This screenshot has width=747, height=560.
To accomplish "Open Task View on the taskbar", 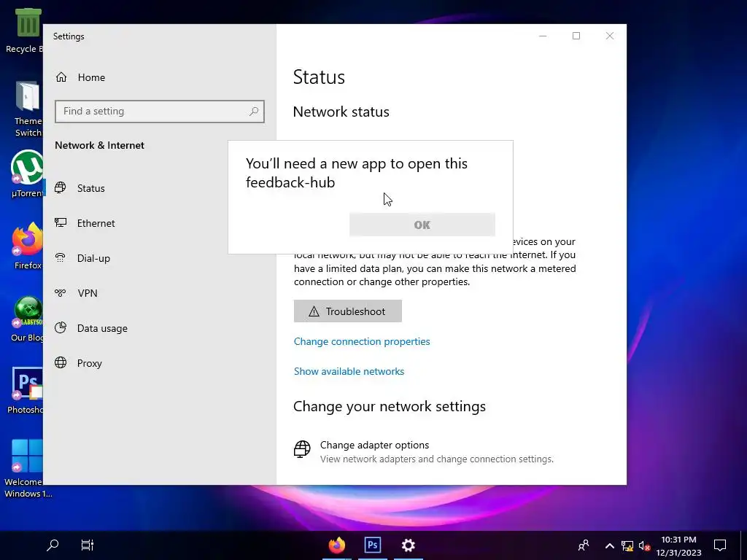I will point(88,545).
